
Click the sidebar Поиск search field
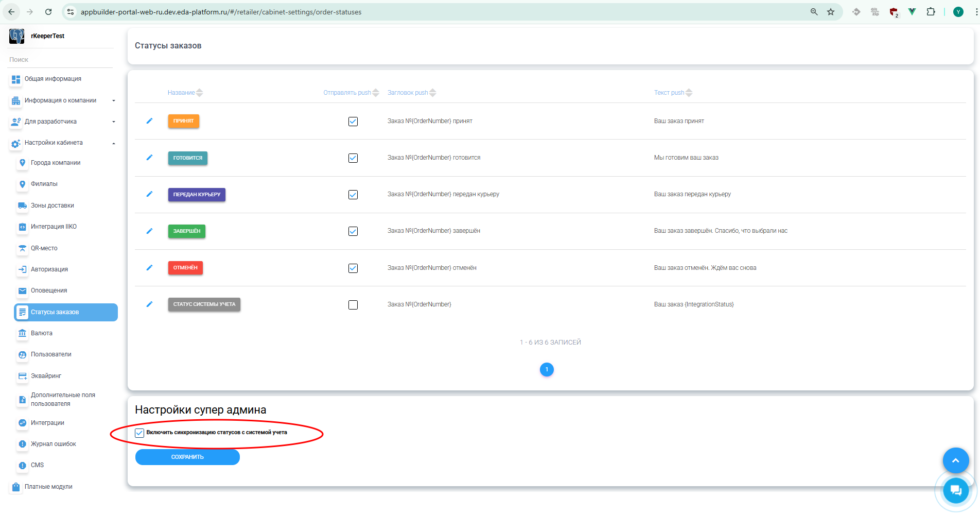pos(61,60)
